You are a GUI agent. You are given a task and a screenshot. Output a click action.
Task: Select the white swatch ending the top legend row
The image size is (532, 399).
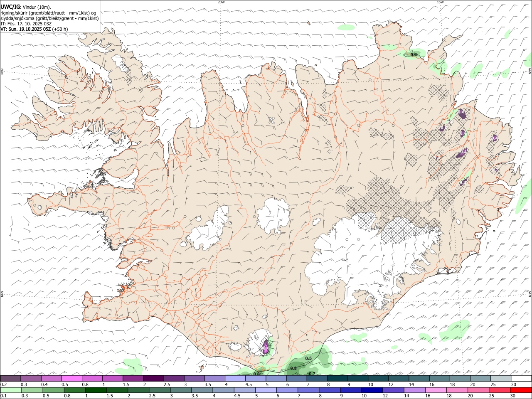point(521,379)
